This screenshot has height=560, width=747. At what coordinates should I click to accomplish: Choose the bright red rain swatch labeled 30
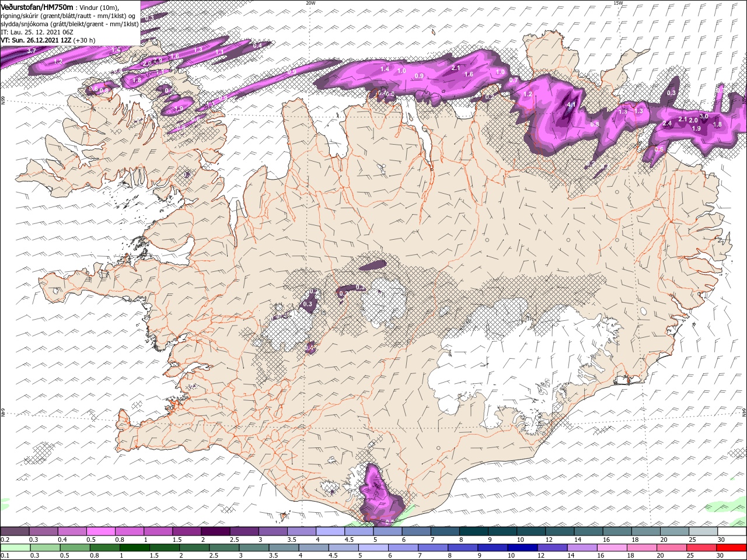pos(732,548)
